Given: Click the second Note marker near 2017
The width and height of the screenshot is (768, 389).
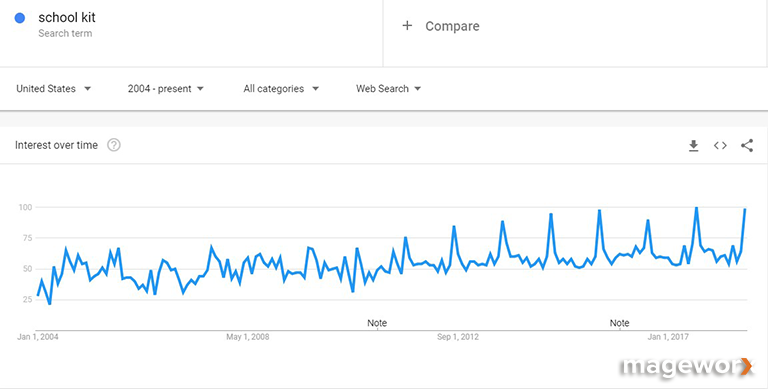Looking at the screenshot, I should pos(619,323).
